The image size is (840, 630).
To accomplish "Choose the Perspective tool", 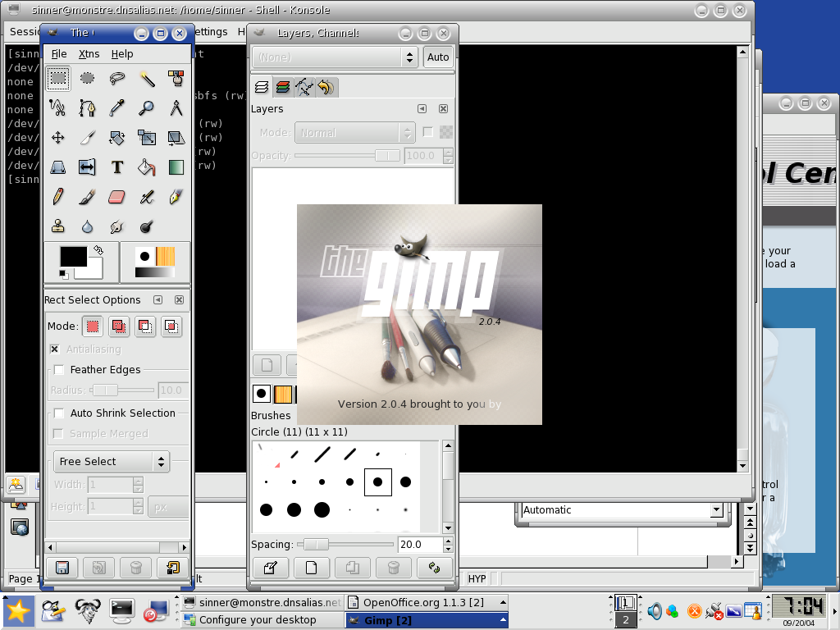I will 58,167.
